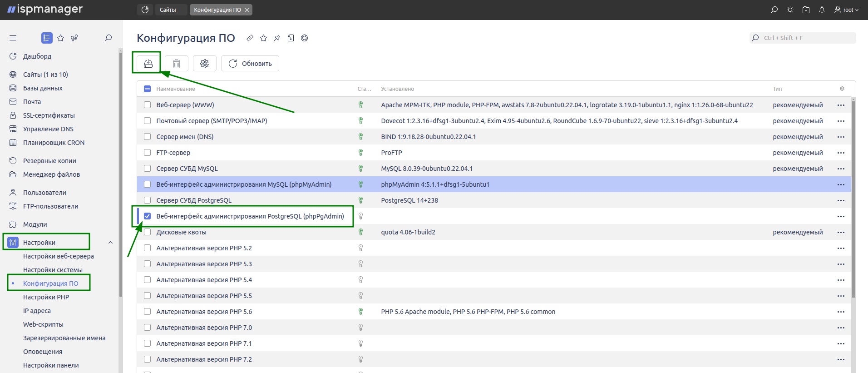Click the ispmanager logo

coord(45,10)
